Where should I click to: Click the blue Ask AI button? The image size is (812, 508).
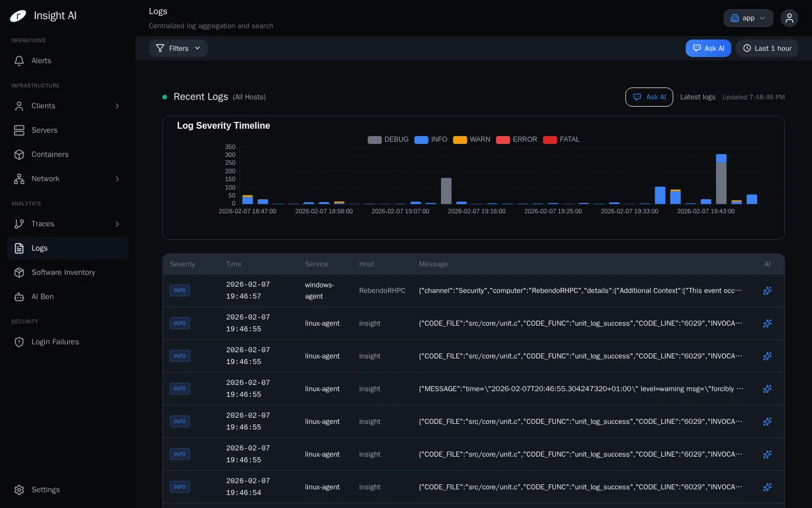pos(708,49)
